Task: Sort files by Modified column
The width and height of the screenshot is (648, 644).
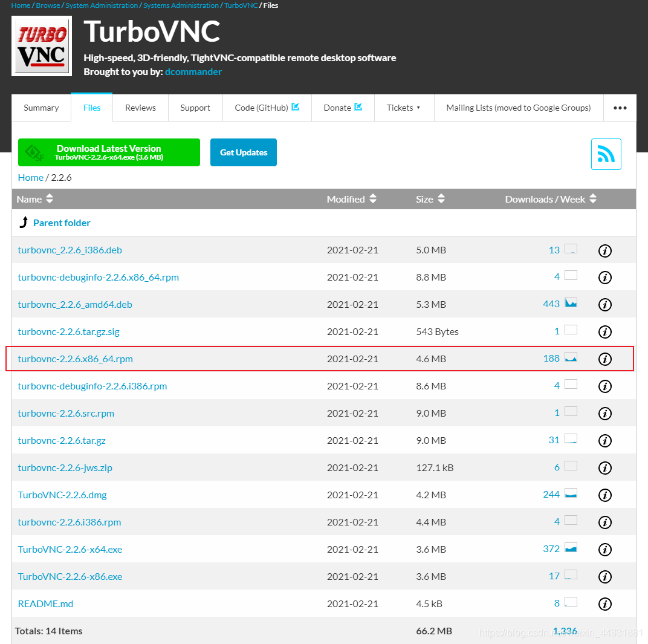Action: 351,199
